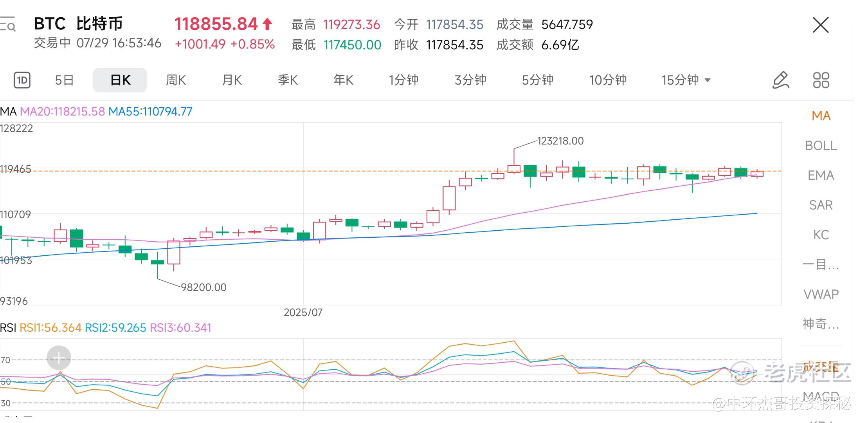Select the 5日 five-day view
The image size is (868, 423).
[64, 80]
